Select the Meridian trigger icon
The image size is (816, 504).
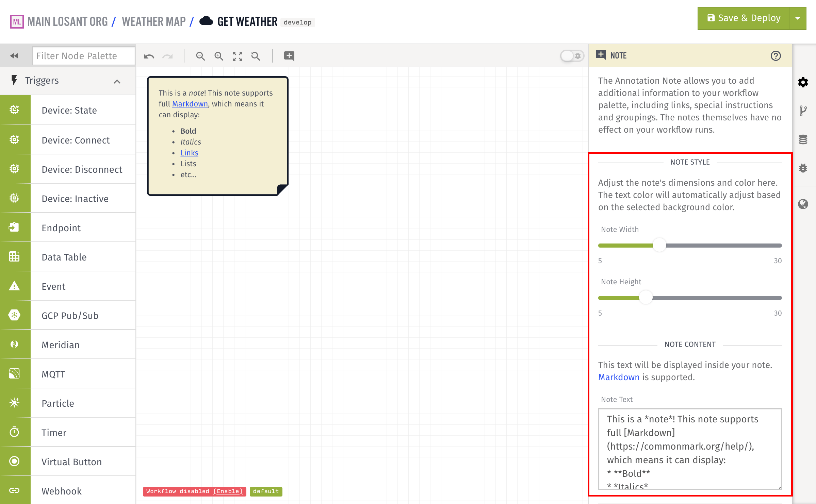[15, 345]
